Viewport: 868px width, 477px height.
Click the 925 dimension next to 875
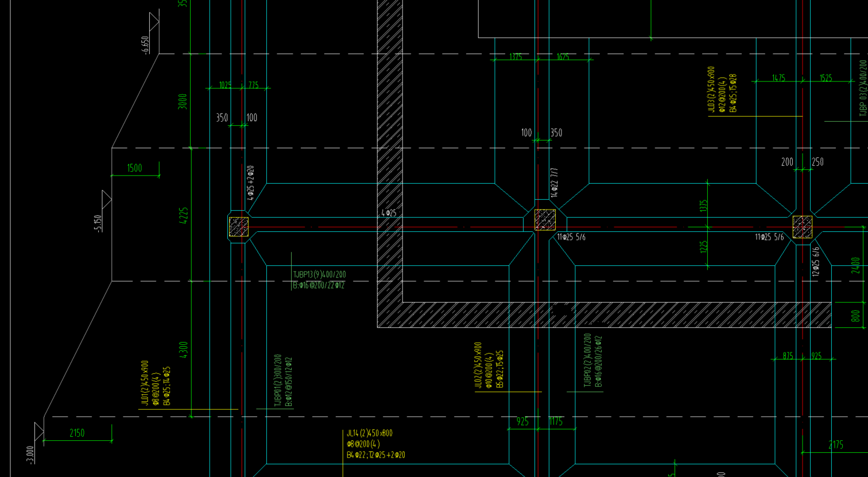coord(816,356)
